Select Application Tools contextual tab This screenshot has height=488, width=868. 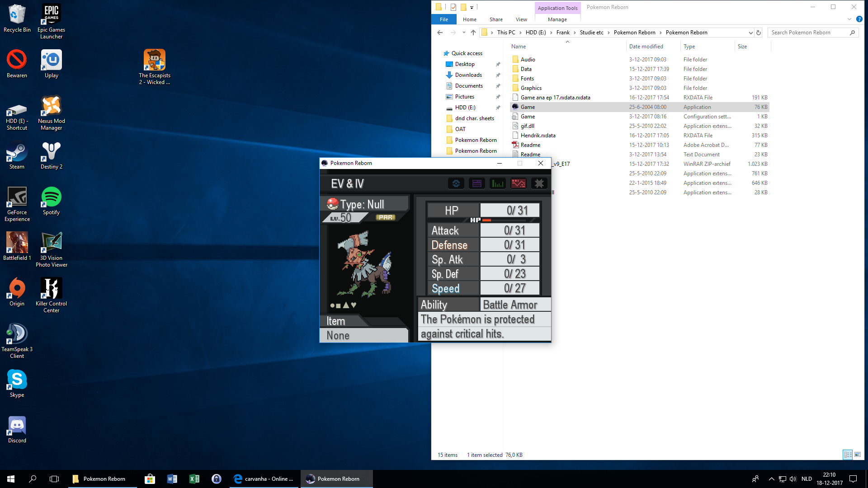(557, 8)
